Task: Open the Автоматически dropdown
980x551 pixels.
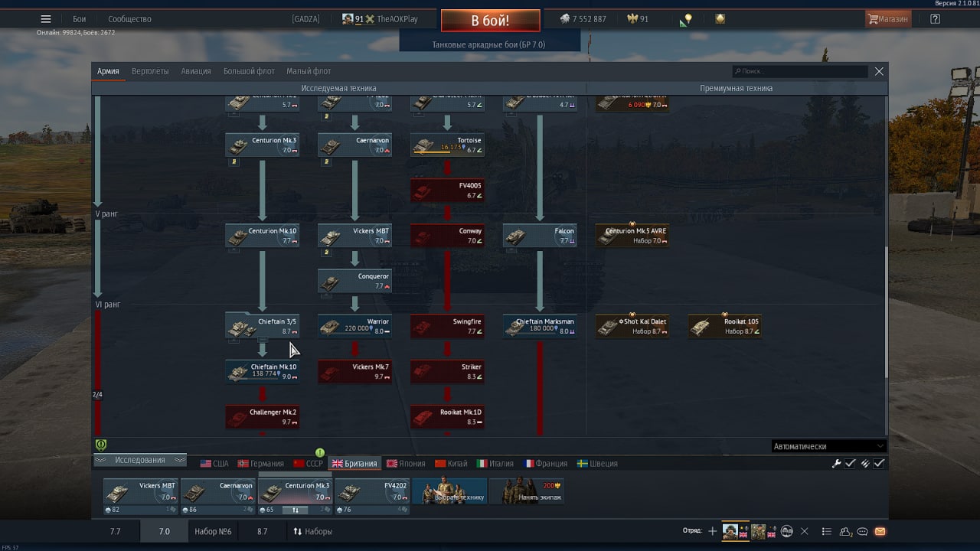Action: coord(828,446)
